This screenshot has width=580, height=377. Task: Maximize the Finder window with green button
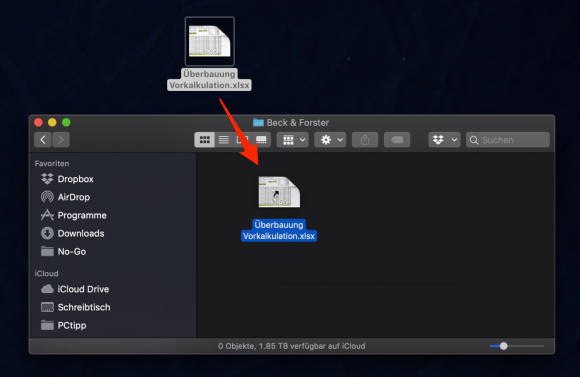tap(66, 122)
